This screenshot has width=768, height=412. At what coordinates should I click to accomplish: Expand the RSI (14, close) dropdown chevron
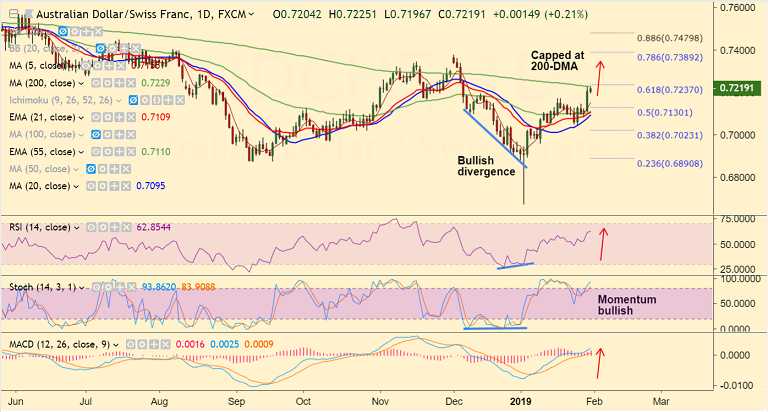coord(77,228)
